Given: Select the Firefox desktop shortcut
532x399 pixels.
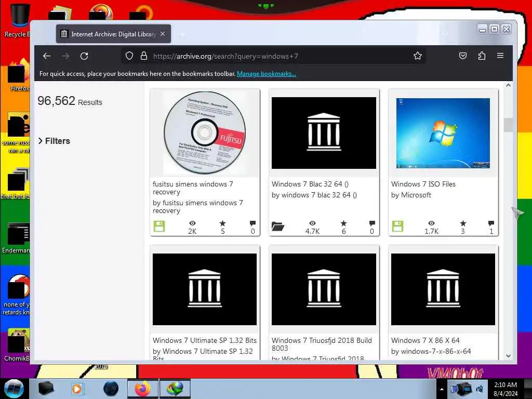Looking at the screenshot, I should point(19,75).
